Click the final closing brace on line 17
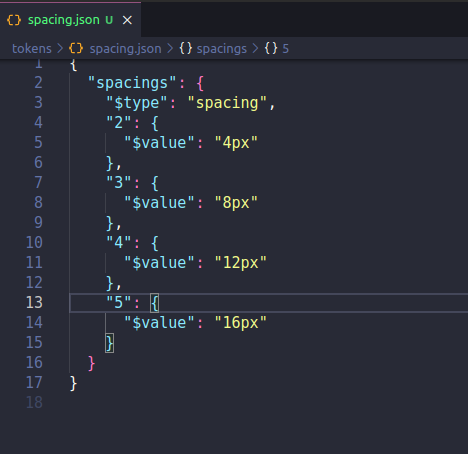468x454 pixels. (x=73, y=383)
